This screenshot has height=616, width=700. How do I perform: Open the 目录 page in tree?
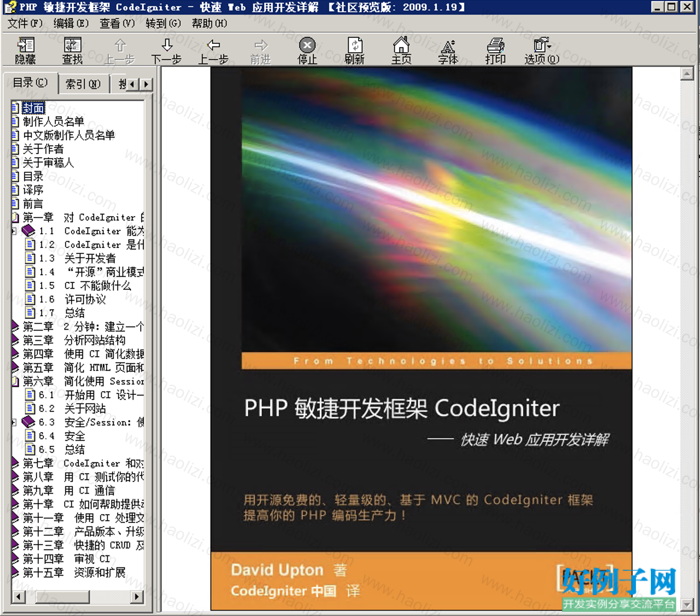point(32,176)
